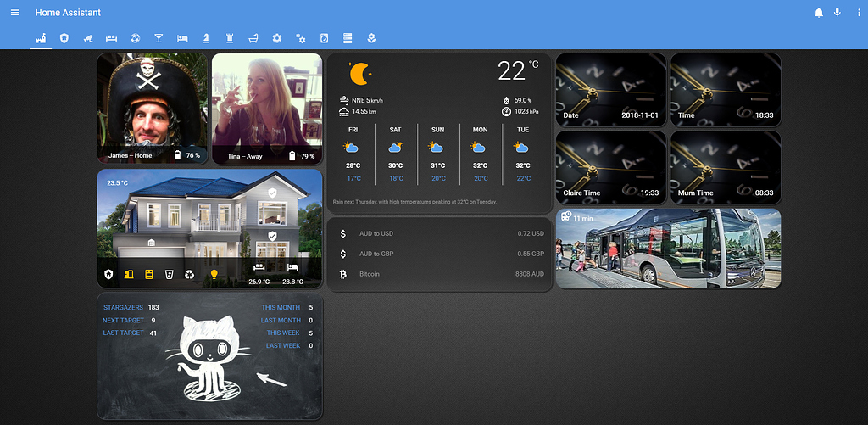Open AUD to GBP exchange rate row
The image size is (868, 425).
(x=440, y=254)
